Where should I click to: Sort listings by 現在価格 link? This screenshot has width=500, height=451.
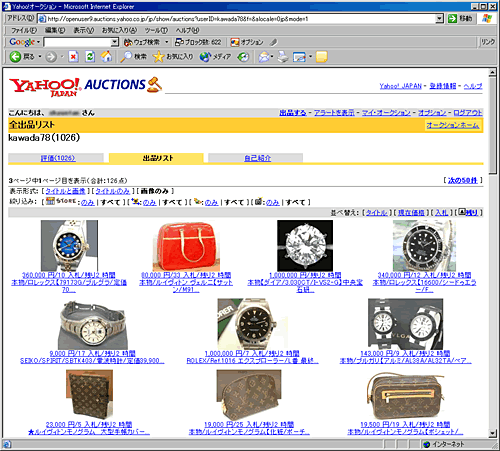coord(411,212)
